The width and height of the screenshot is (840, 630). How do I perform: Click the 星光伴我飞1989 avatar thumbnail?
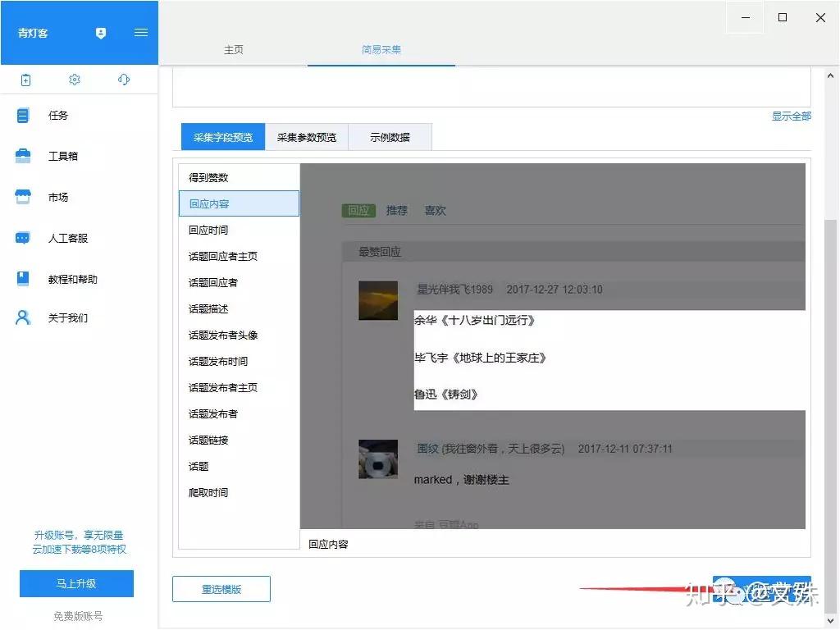pos(378,300)
